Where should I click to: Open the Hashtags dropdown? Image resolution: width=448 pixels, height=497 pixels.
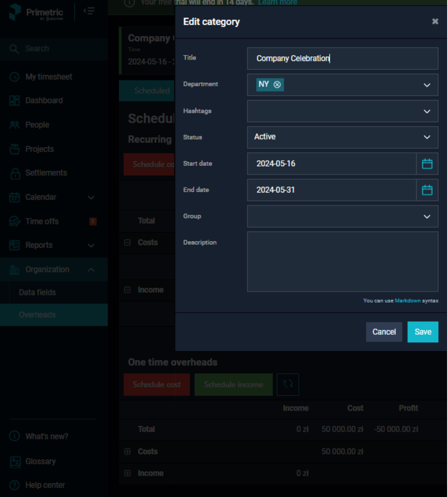[x=342, y=111]
